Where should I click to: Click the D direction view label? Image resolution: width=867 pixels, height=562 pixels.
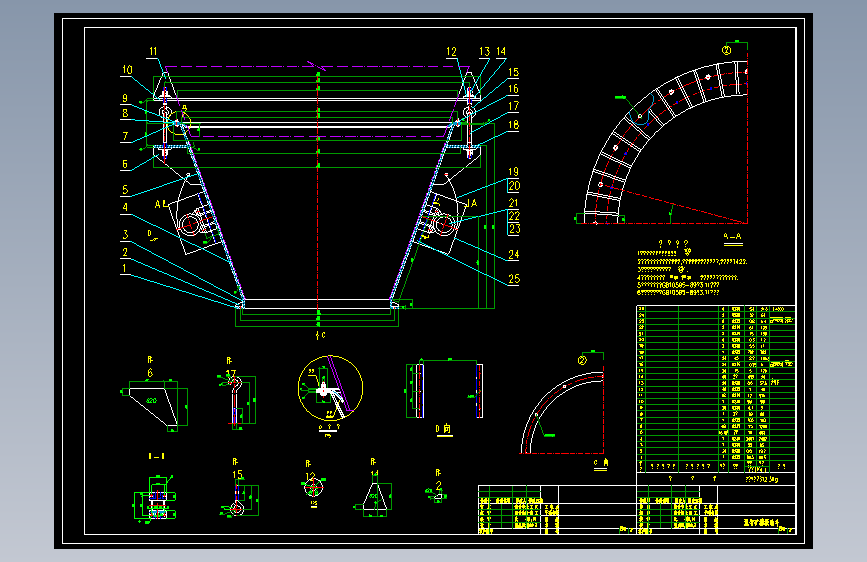[x=443, y=429]
